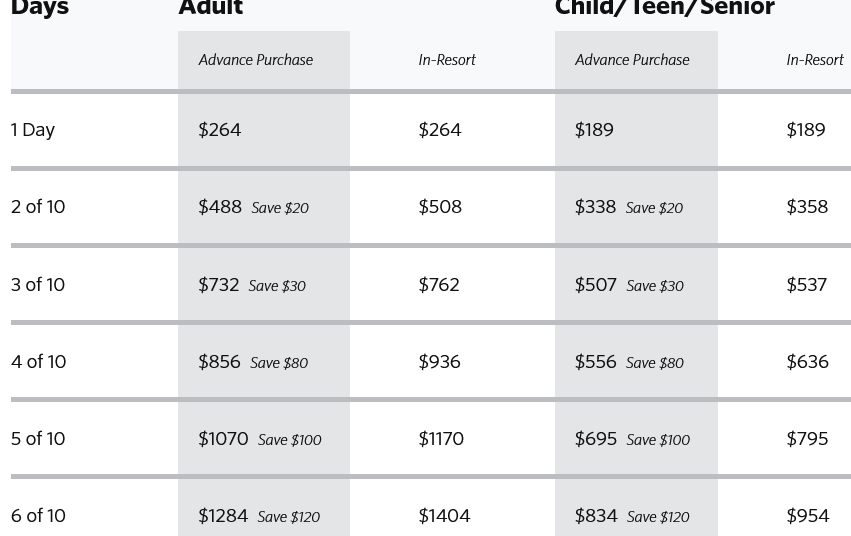Click the Child/Teen/Senior column heading
This screenshot has width=851, height=536.
pyautogui.click(x=665, y=8)
